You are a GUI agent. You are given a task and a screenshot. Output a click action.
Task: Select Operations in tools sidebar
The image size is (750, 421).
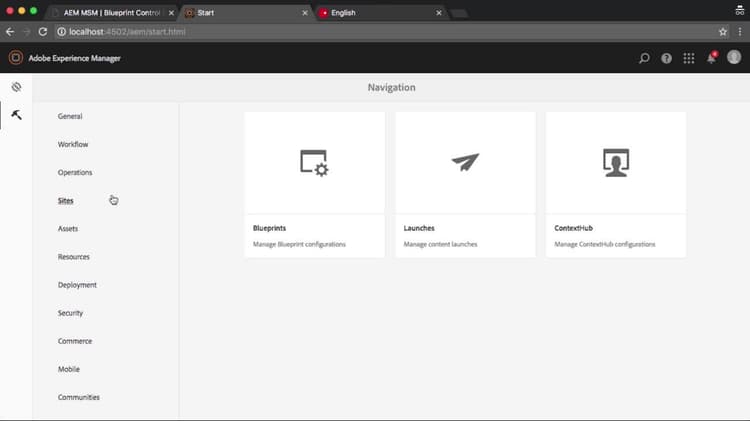pyautogui.click(x=75, y=172)
